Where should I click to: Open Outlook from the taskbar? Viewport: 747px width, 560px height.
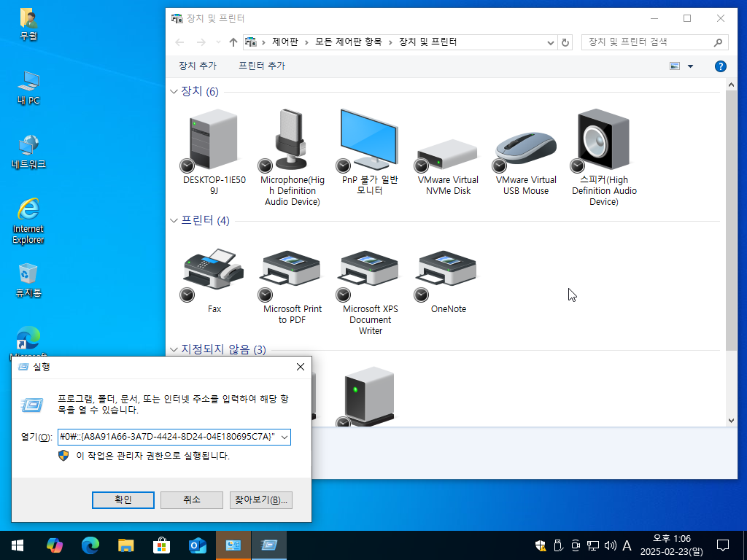tap(197, 545)
